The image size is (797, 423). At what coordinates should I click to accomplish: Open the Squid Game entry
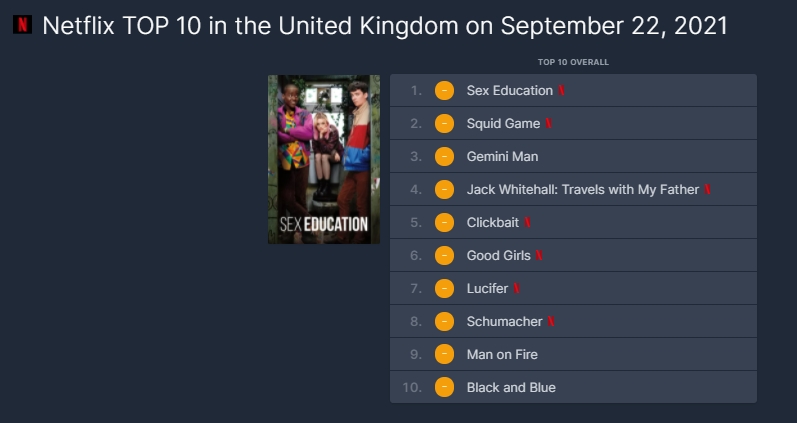(503, 124)
